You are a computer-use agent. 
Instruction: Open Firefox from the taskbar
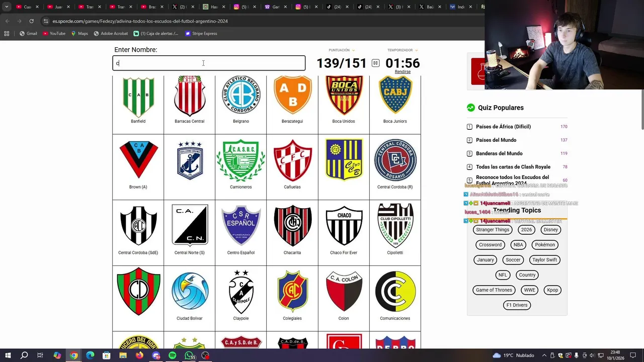tap(139, 355)
